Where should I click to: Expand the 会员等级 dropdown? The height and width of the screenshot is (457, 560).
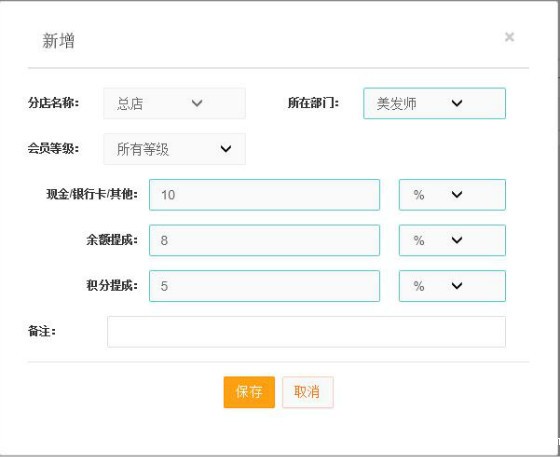174,149
